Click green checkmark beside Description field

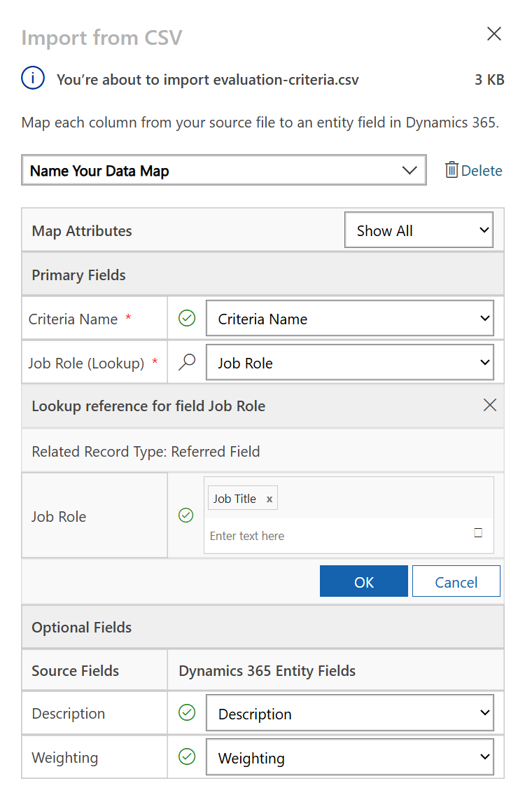[187, 713]
